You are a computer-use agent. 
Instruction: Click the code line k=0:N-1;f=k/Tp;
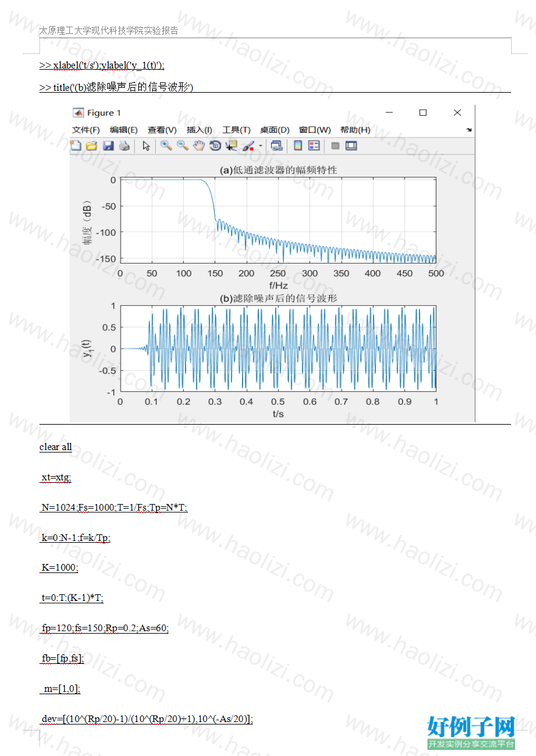pyautogui.click(x=76, y=538)
